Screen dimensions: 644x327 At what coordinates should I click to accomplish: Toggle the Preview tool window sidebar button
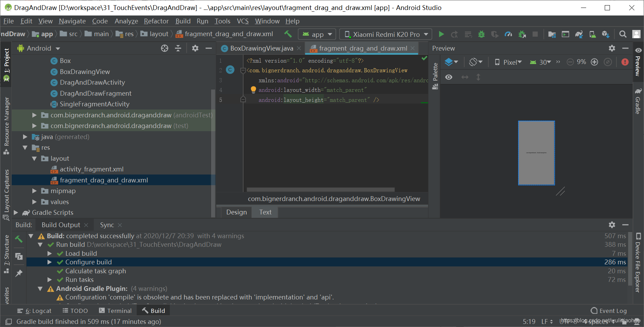[638, 62]
